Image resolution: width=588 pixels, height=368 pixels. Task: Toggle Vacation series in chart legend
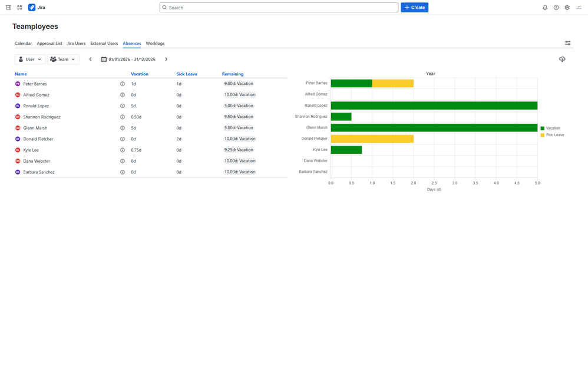pos(550,128)
